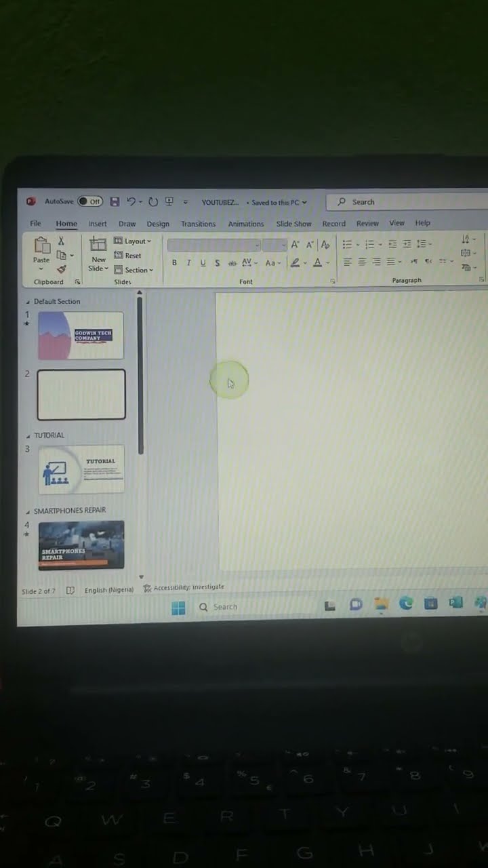Increase the font size
Screen dimensions: 488x868
click(x=295, y=245)
